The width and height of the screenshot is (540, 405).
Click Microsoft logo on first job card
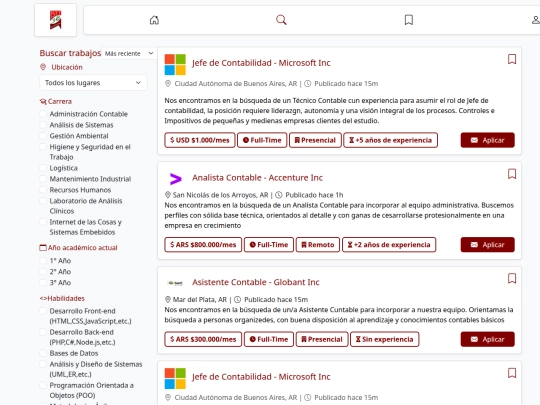pos(175,64)
